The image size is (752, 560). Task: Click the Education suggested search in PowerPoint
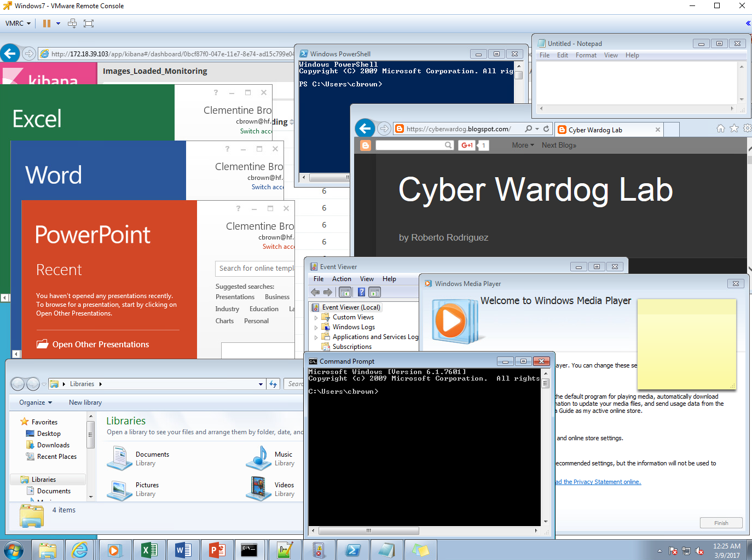[x=264, y=309]
